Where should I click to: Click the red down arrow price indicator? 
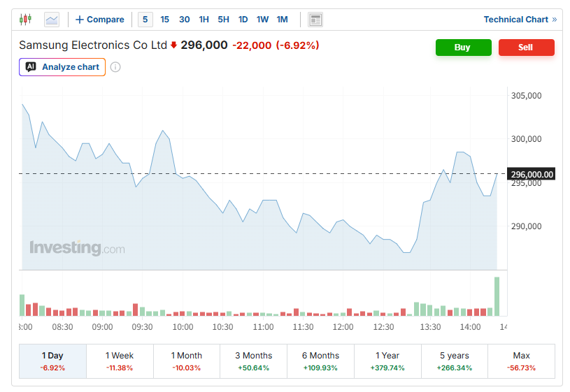coord(173,45)
